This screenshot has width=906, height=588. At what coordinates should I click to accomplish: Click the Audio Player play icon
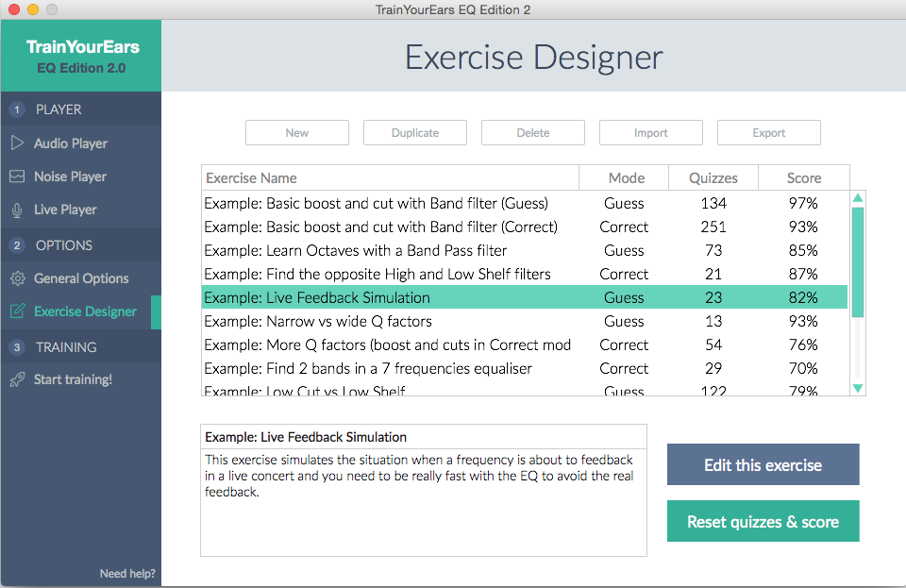pos(17,143)
